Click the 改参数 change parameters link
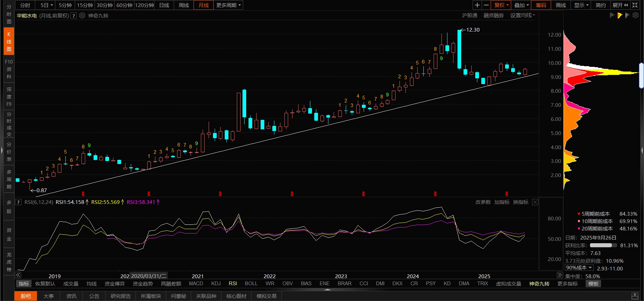The height and width of the screenshot is (301, 644). click(483, 202)
